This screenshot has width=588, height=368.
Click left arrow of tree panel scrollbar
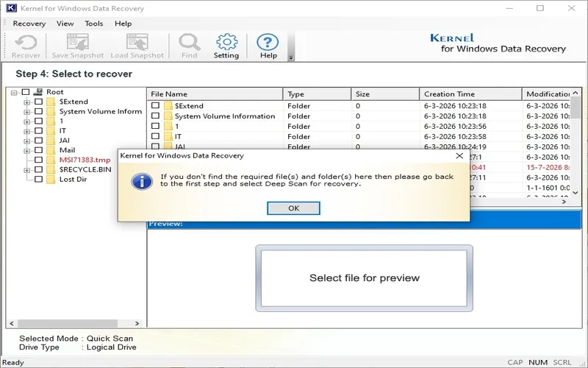coord(12,323)
